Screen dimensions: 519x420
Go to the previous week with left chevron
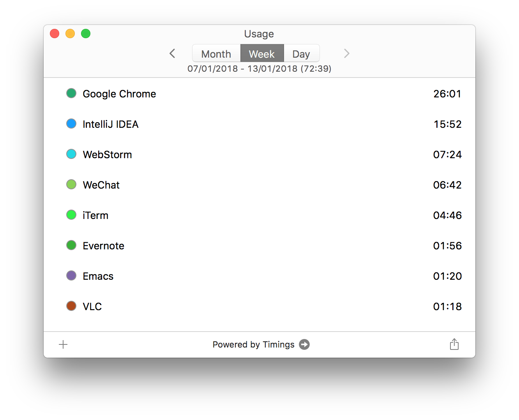click(172, 53)
